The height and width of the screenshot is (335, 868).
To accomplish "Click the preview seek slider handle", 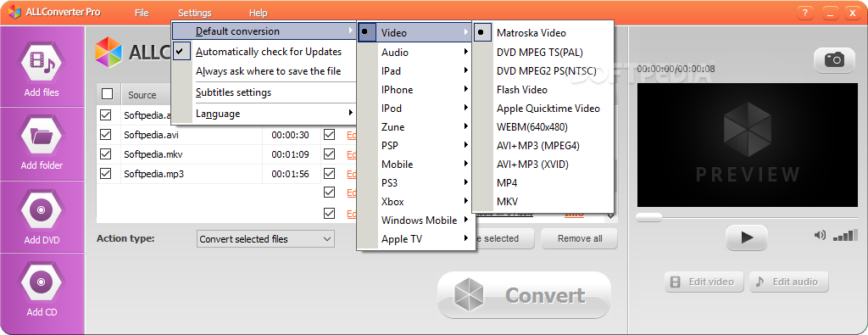I will tap(648, 217).
